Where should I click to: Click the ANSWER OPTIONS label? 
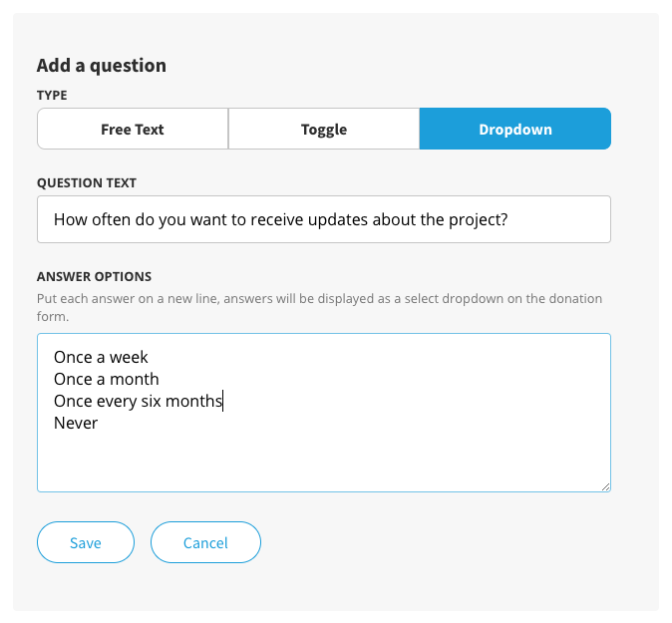click(95, 276)
